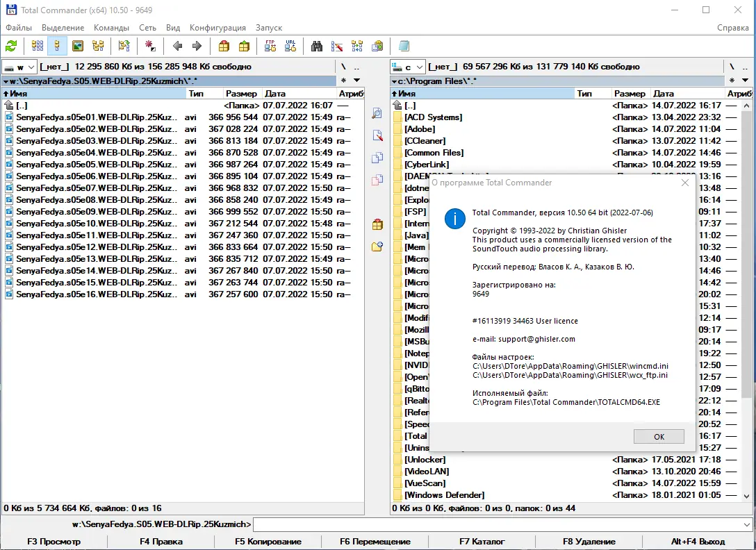Toggle the URL connection tool
The image size is (756, 550).
[x=290, y=47]
